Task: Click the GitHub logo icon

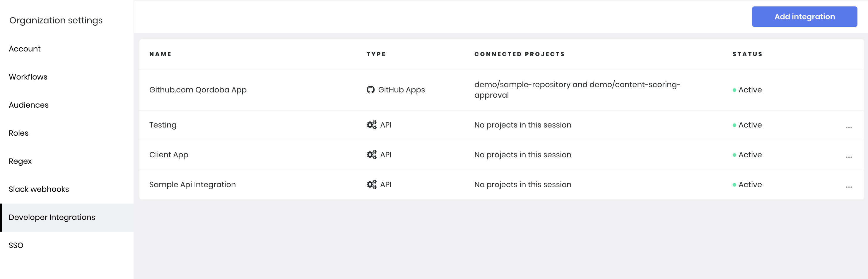Action: pos(370,90)
